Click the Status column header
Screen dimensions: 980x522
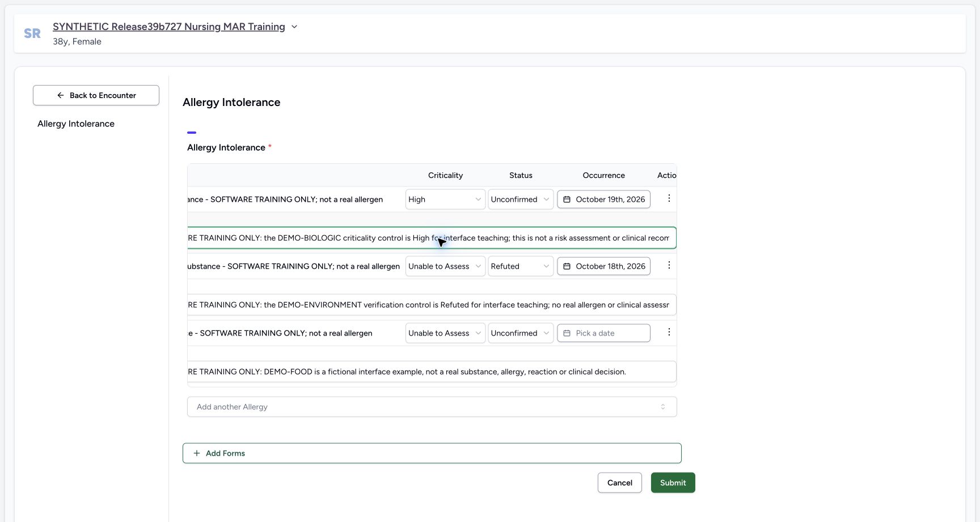click(x=521, y=175)
